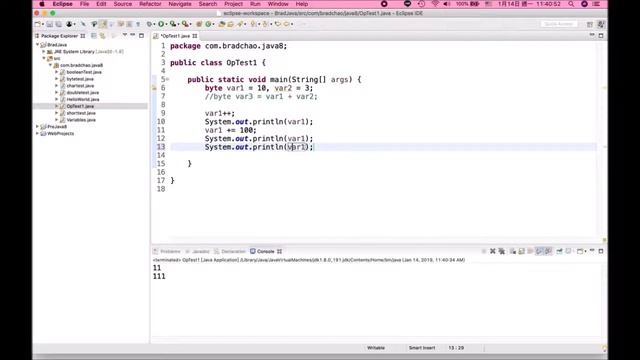Click the New file wizard icon
Viewport: 640px width, 360px height.
coord(38,24)
